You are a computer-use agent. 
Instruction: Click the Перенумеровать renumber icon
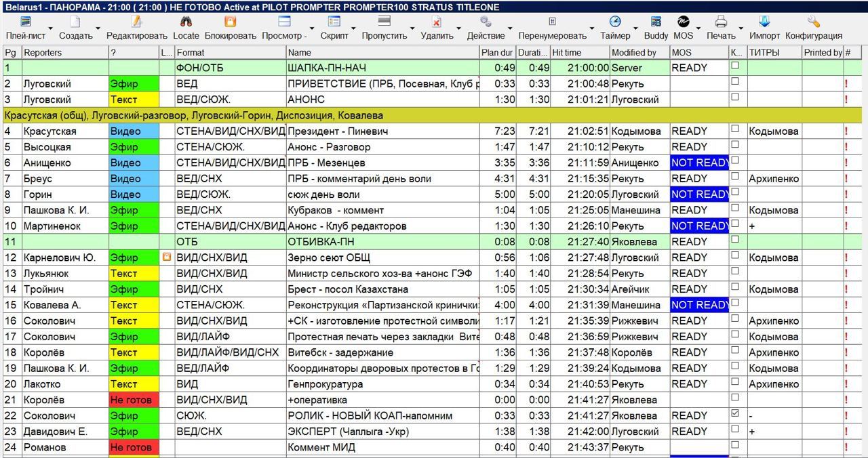[552, 22]
